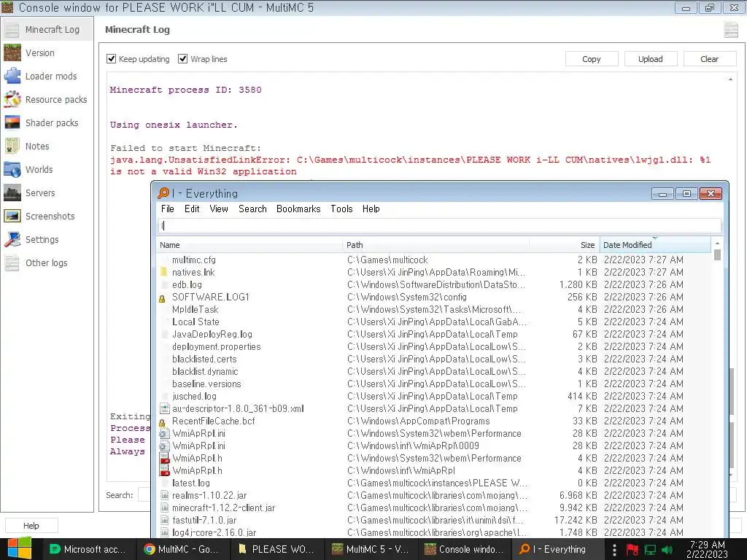Open the Search menu in Everything
This screenshot has width=747, height=560.
coord(252,209)
